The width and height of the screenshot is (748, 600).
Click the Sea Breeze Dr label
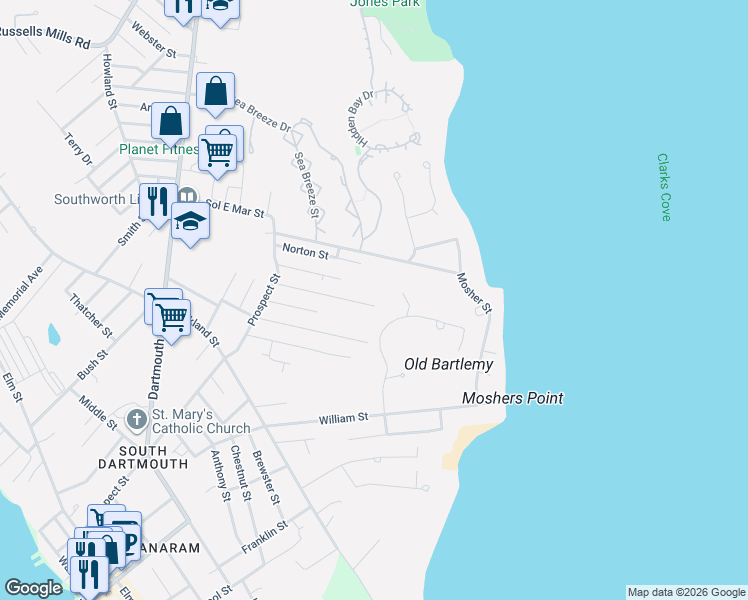261,115
